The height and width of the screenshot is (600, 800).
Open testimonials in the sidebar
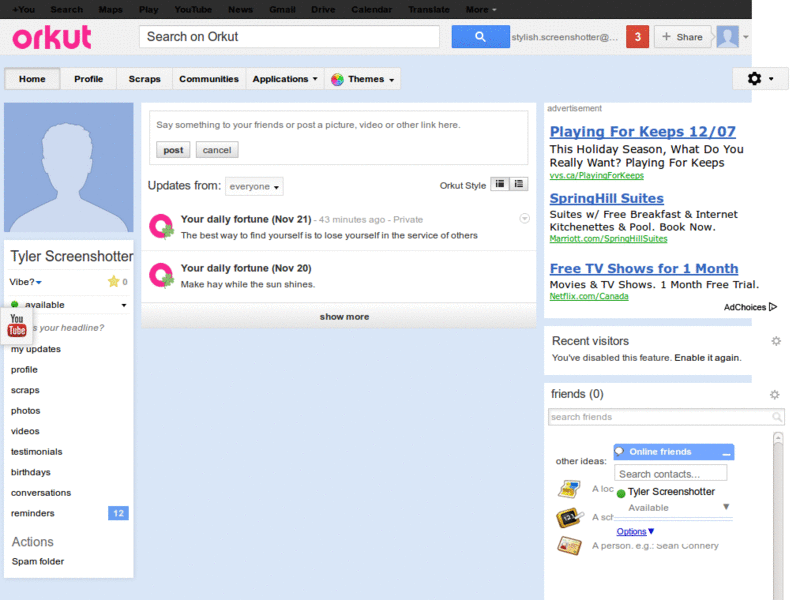click(x=36, y=452)
